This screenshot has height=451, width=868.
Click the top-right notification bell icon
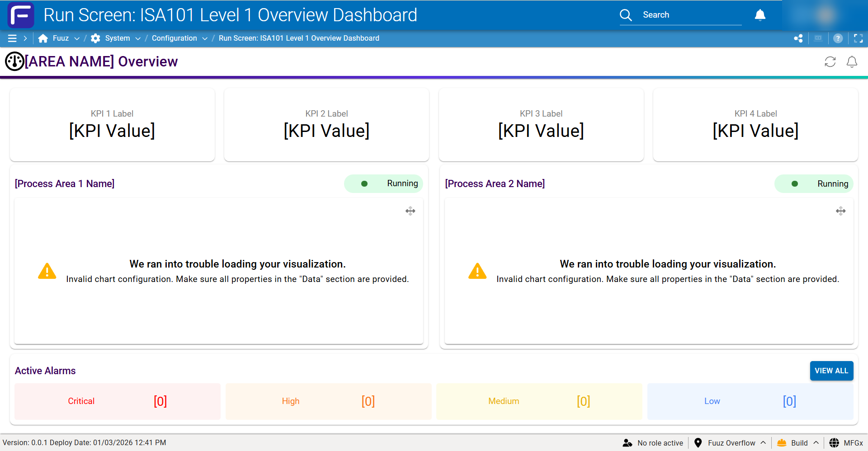(760, 14)
